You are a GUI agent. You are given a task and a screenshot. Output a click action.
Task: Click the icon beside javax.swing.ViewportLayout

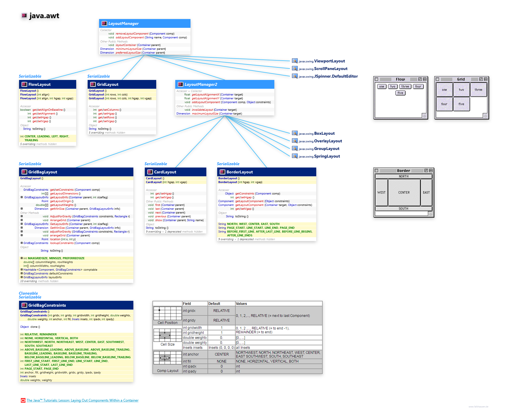tap(295, 61)
